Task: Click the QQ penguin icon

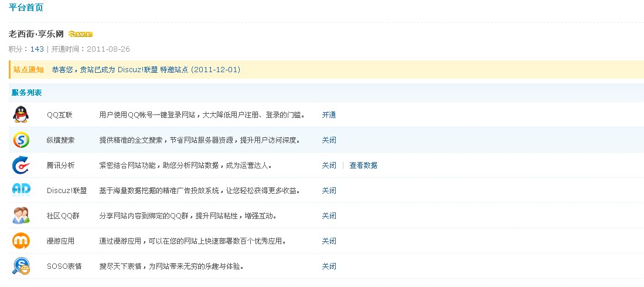Action: coord(21,114)
